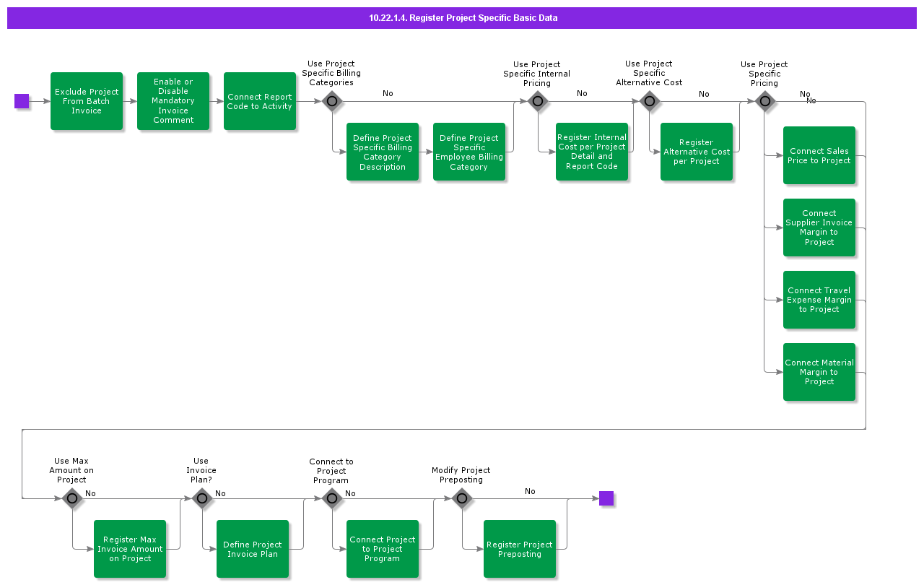
Task: Click Register Internal Cost per Project Detail activity
Action: (592, 152)
